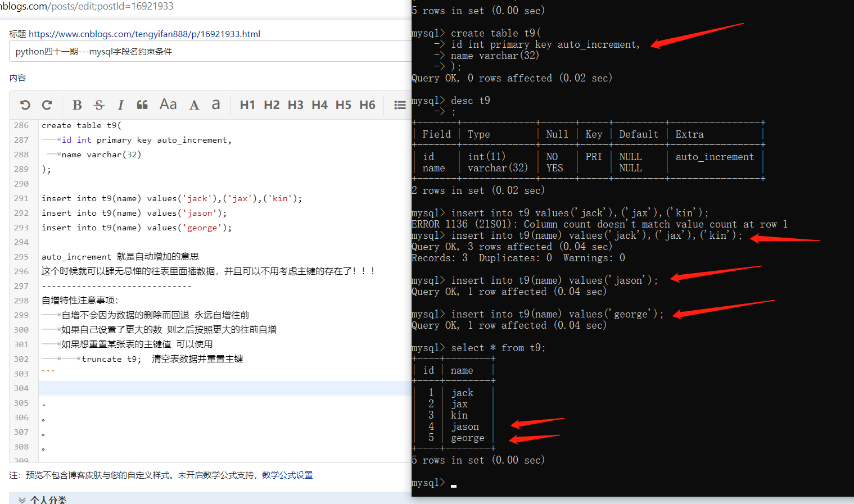This screenshot has height=504, width=854.
Task: Click 'PRI' in the Key column
Action: [x=594, y=157]
